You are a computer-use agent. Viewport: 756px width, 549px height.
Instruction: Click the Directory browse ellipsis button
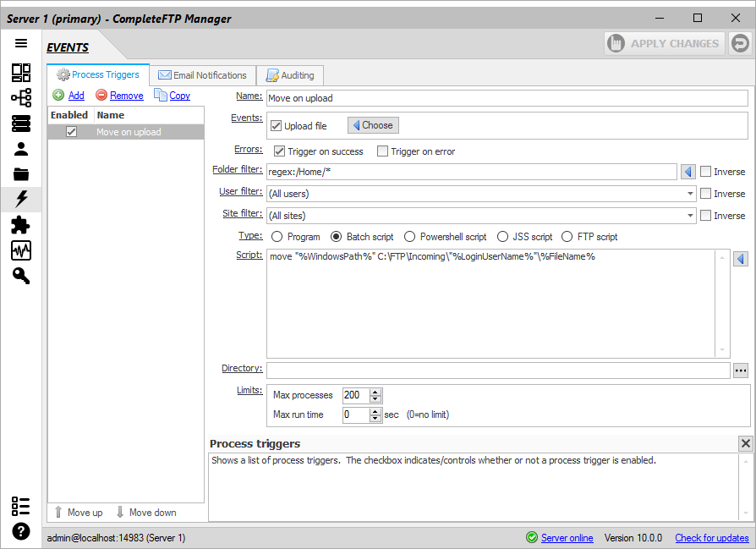[741, 371]
